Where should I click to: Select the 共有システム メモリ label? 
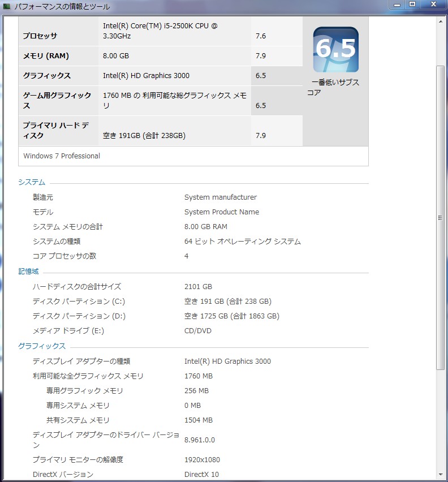[x=77, y=420]
